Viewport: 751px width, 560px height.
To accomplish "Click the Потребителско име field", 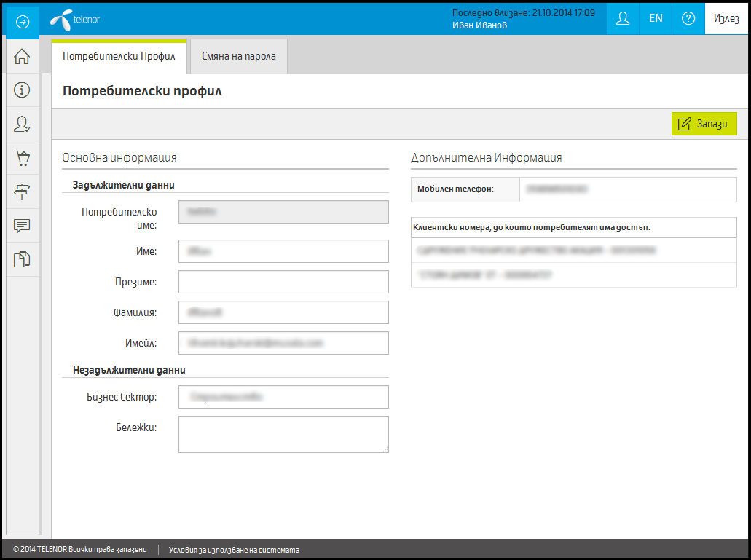I will point(283,212).
